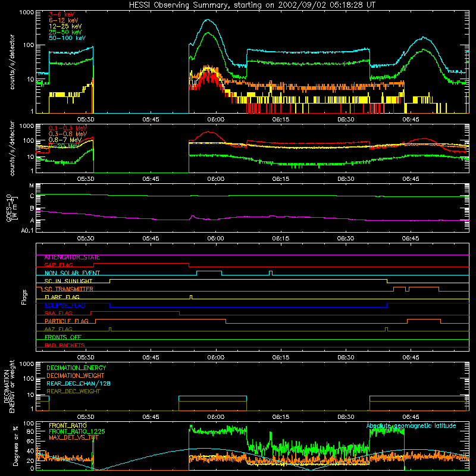This screenshot has width=476, height=476.
Task: Click the 0.8-7 MeV legend entry
Action: click(x=65, y=140)
